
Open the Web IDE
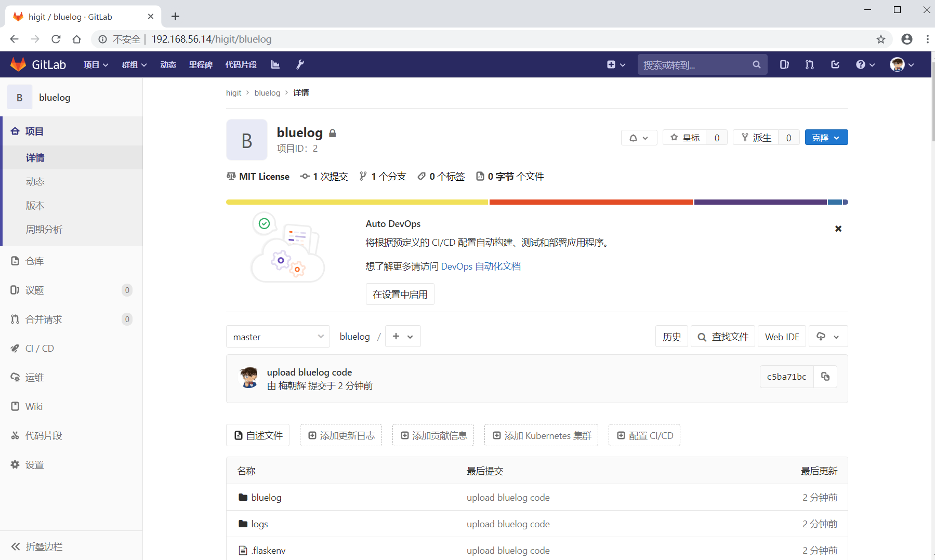point(782,337)
